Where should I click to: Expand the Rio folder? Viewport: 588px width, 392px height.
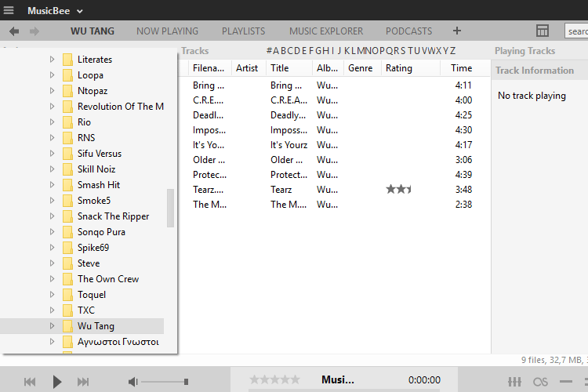point(52,122)
